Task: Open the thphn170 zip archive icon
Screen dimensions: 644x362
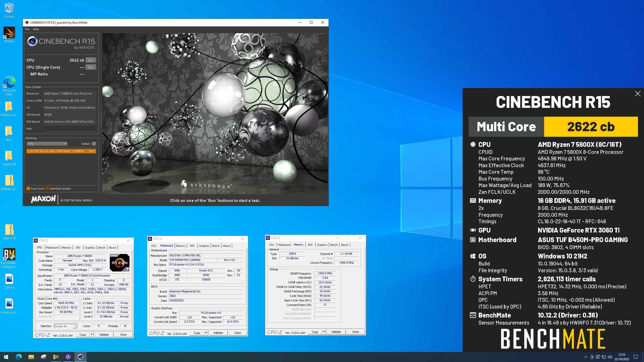Action: pos(9,232)
